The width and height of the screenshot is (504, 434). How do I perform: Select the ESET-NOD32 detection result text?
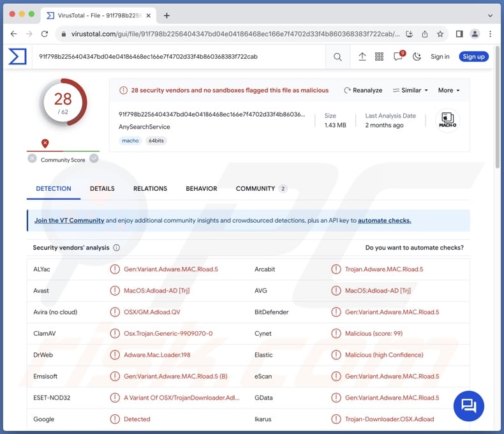tap(182, 398)
